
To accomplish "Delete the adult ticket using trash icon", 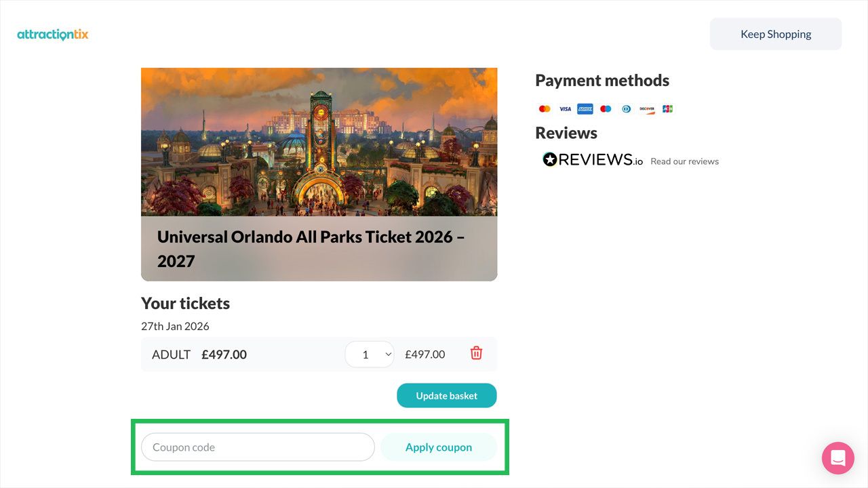I will pos(476,353).
